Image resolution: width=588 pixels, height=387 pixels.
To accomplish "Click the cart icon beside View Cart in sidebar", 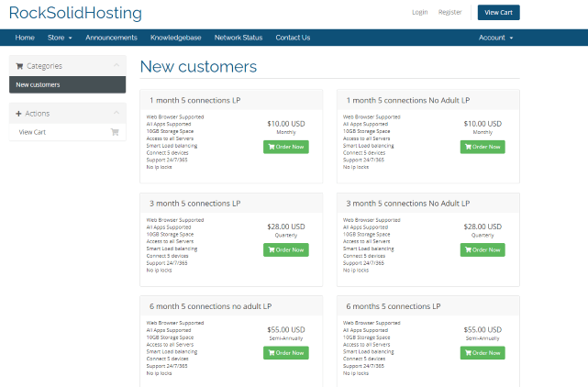I will pos(115,132).
